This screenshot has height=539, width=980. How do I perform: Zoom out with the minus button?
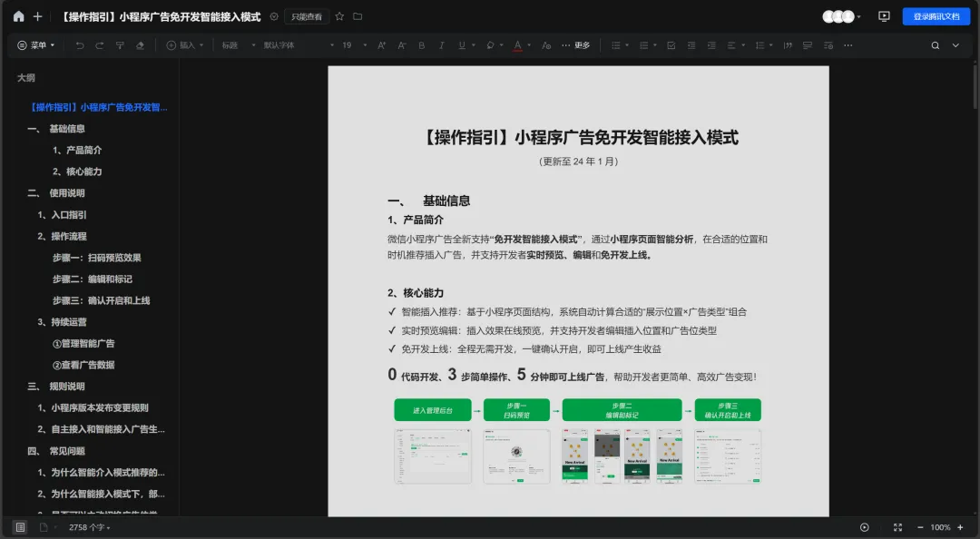click(920, 527)
